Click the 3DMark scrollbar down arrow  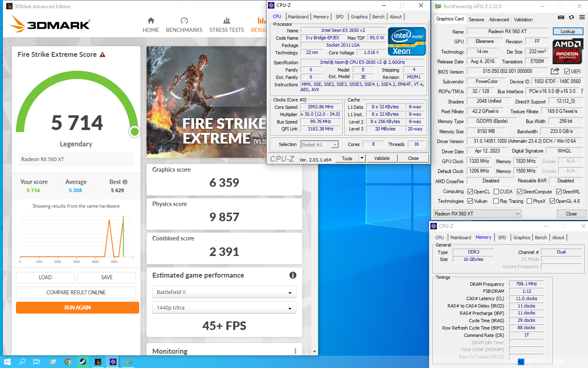click(x=314, y=352)
